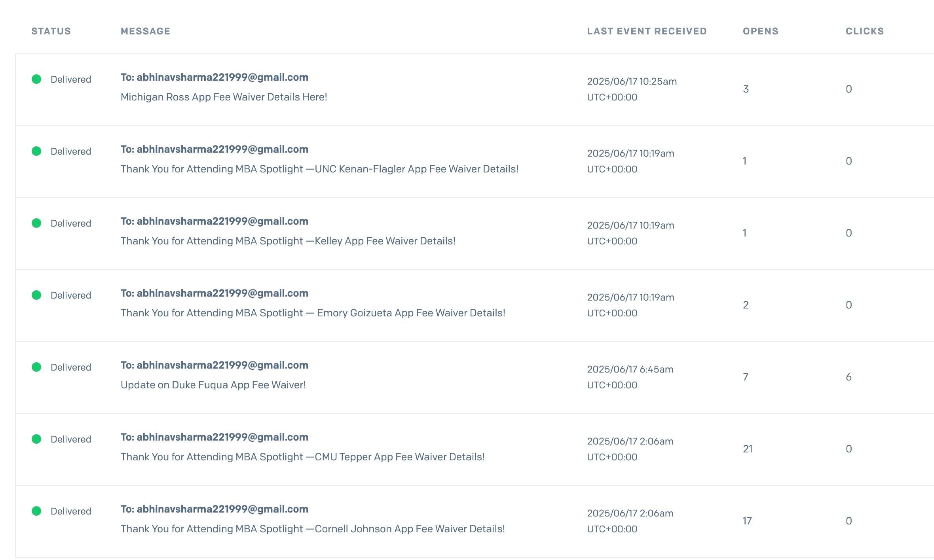This screenshot has height=560, width=934.
Task: Click green status dot on Kelley email row
Action: 36,223
